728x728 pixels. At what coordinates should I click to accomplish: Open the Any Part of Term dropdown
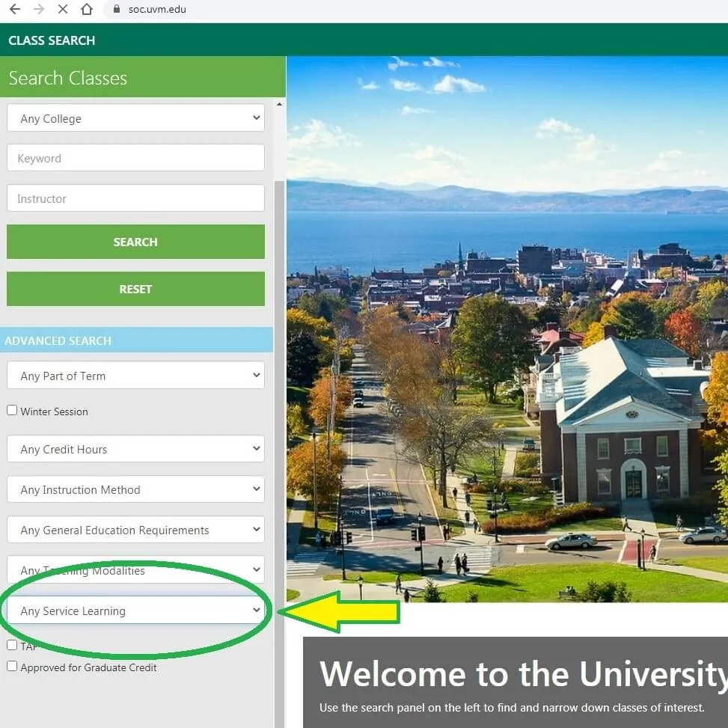pos(135,375)
